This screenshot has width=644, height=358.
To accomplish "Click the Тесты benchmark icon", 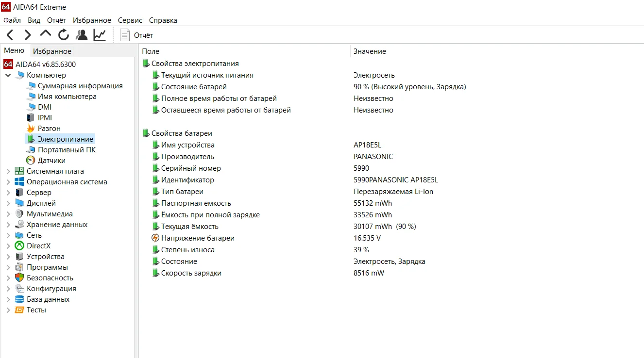I will 19,310.
